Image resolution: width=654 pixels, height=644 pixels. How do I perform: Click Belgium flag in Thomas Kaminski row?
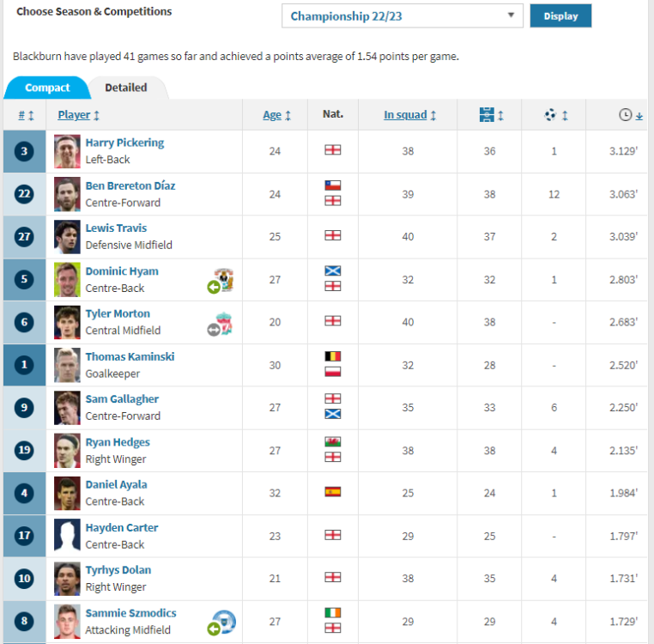(332, 356)
